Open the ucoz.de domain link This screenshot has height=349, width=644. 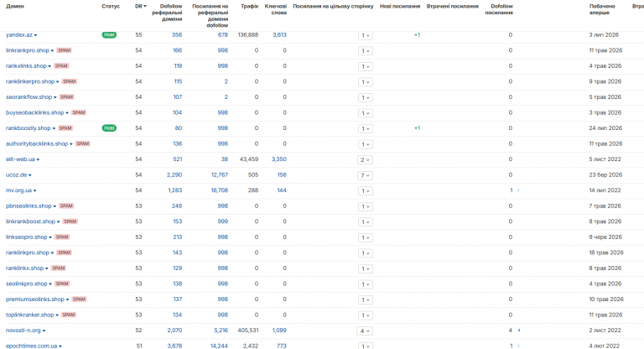click(x=17, y=175)
